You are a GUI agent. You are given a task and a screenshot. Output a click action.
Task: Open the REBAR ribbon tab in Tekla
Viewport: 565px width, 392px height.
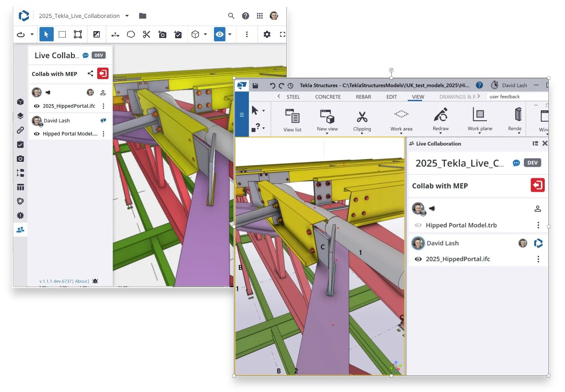tap(363, 97)
